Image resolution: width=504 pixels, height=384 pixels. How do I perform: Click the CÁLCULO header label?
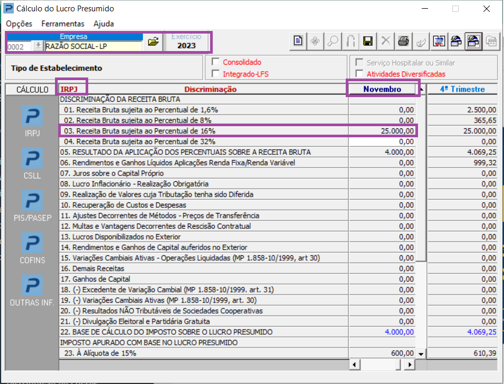pyautogui.click(x=32, y=89)
